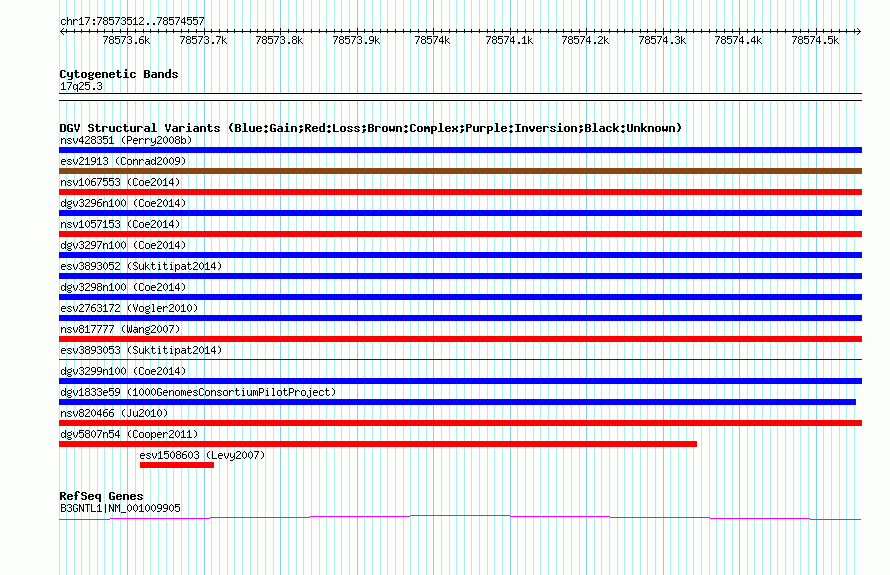Select the blue bar under dgv1833e59

(457, 402)
